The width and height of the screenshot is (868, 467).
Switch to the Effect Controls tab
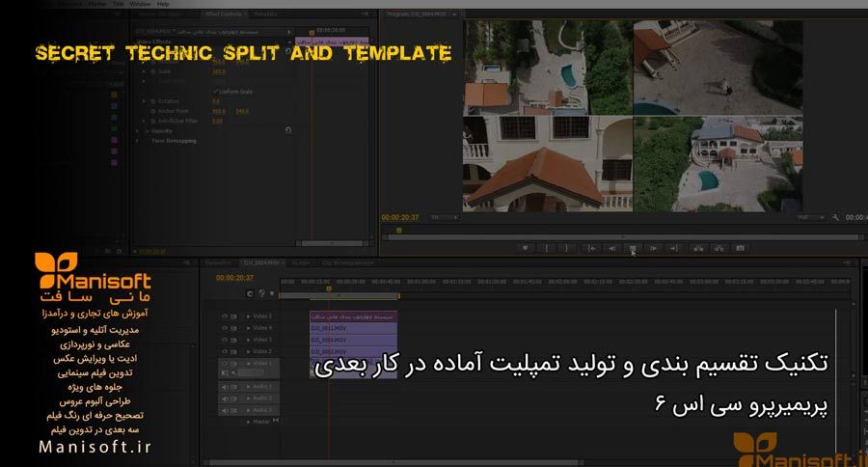point(224,14)
